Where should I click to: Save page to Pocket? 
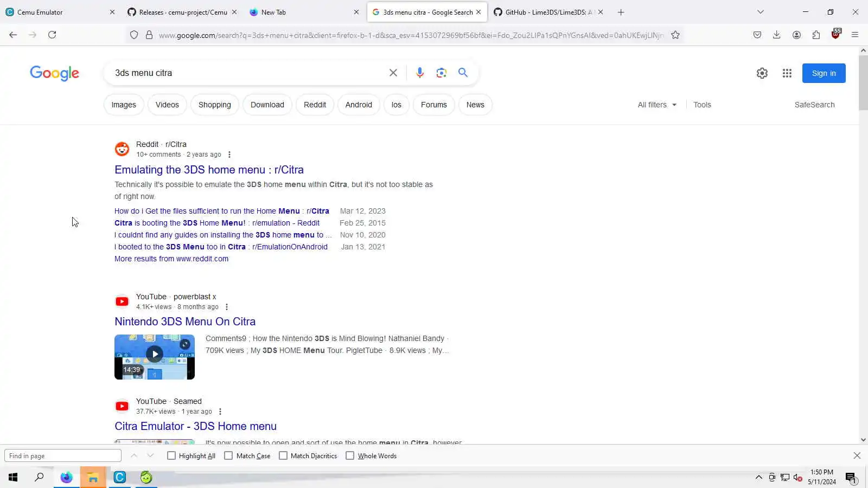coord(757,35)
